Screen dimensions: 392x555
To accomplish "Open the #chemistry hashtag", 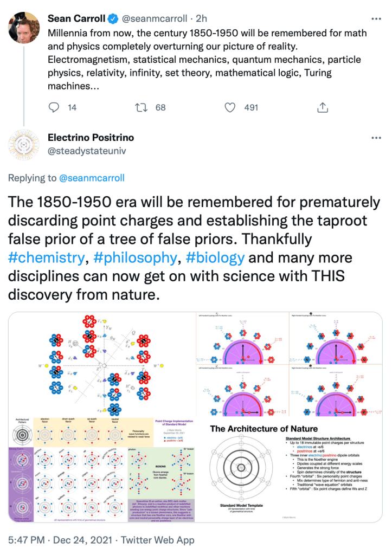I will pyautogui.click(x=47, y=258).
